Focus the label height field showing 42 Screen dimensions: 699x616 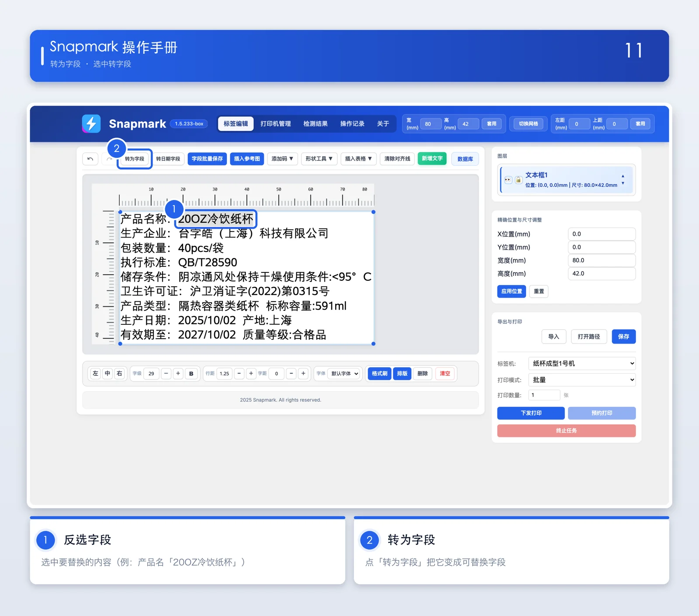(x=468, y=124)
